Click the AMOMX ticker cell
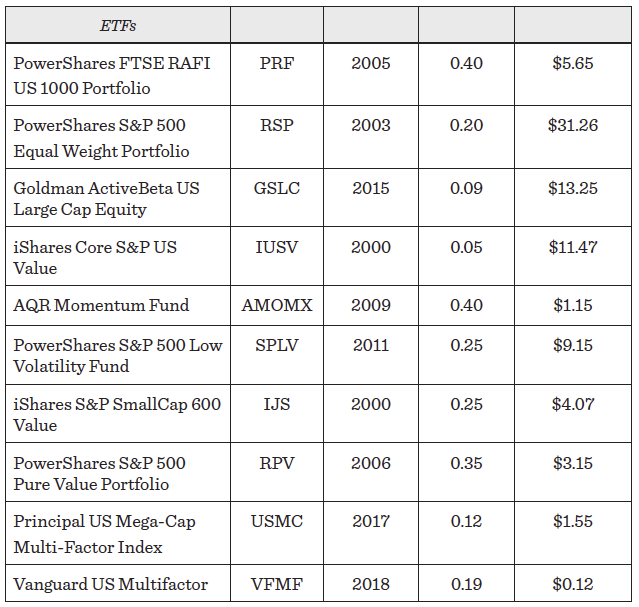Image resolution: width=639 pixels, height=607 pixels. click(277, 305)
